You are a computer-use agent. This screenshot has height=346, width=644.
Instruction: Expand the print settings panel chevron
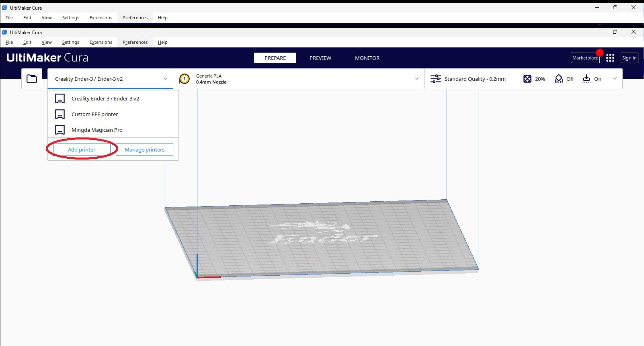[615, 79]
